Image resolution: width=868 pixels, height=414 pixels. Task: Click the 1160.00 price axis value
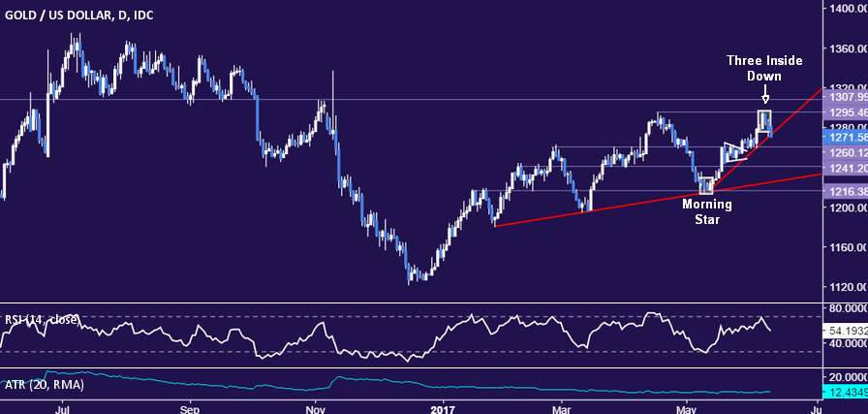(x=847, y=247)
